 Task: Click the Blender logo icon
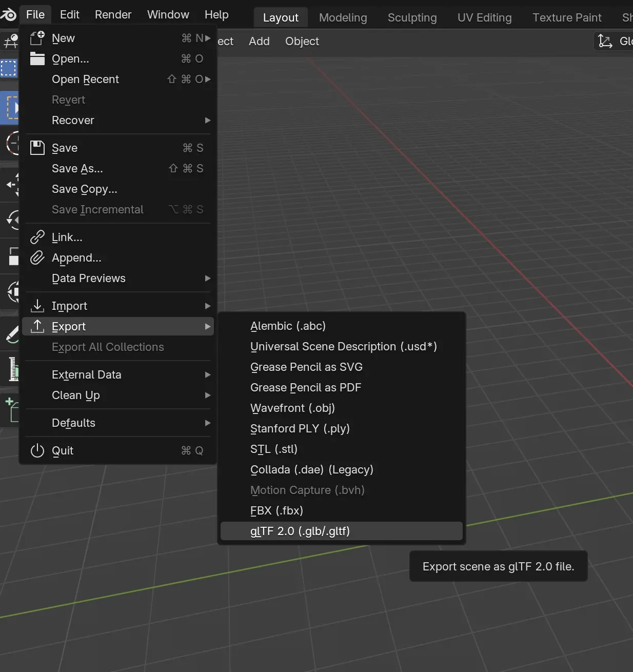[8, 14]
